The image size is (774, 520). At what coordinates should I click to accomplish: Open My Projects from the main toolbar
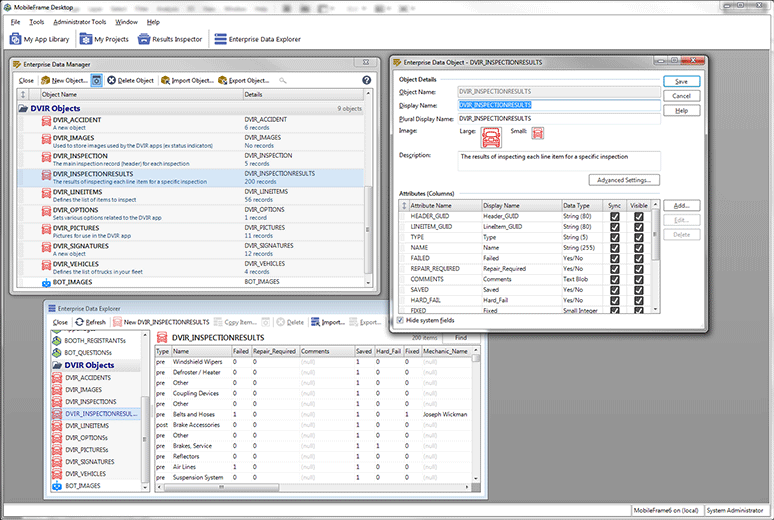pos(104,39)
